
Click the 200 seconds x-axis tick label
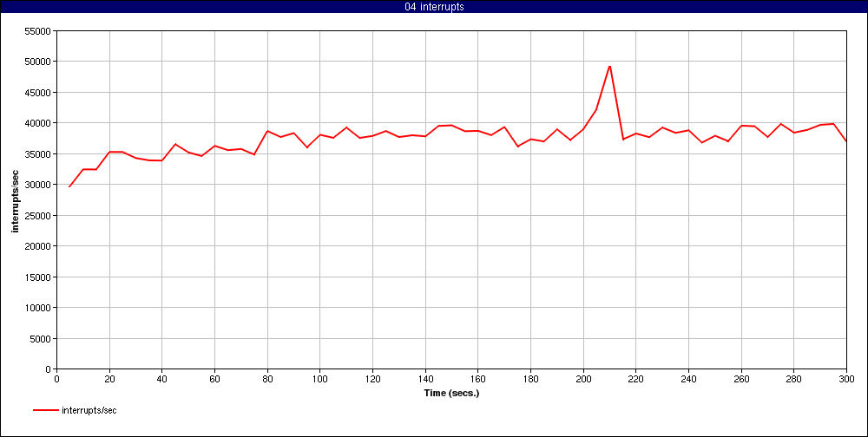[583, 379]
